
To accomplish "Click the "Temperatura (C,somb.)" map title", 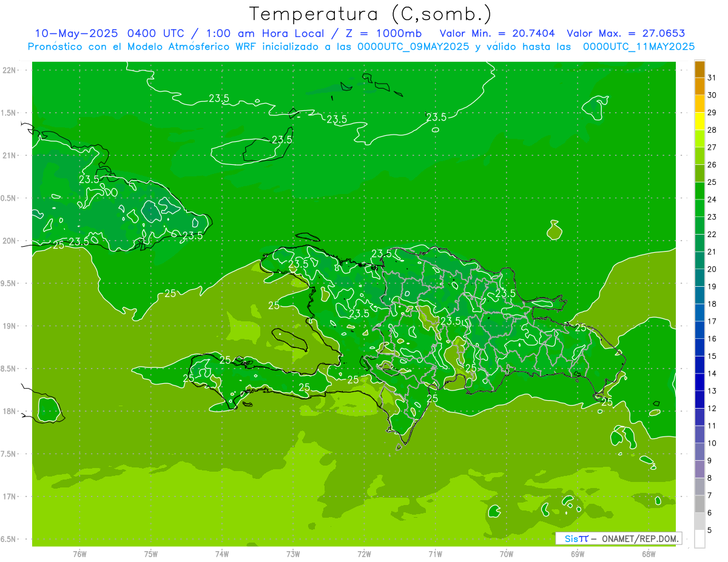I will pyautogui.click(x=370, y=14).
